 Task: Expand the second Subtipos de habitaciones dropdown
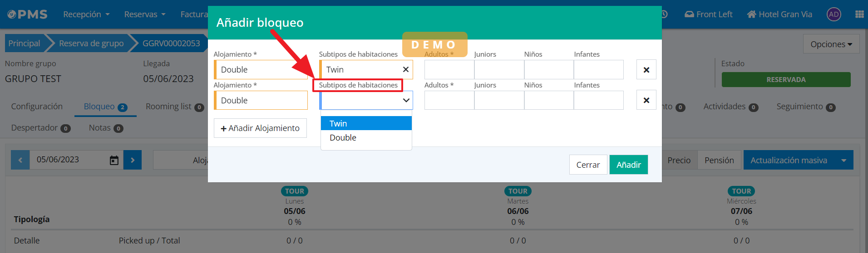pyautogui.click(x=366, y=100)
